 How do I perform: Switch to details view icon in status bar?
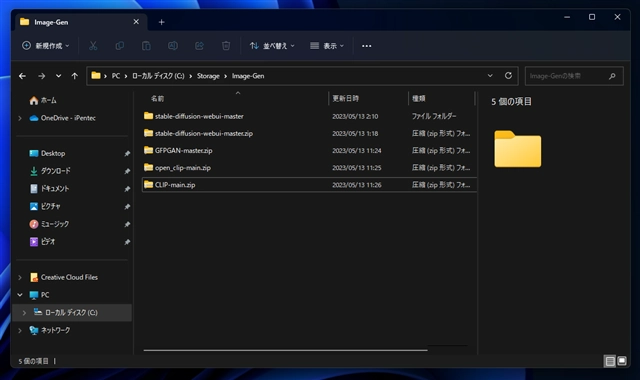[x=610, y=361]
